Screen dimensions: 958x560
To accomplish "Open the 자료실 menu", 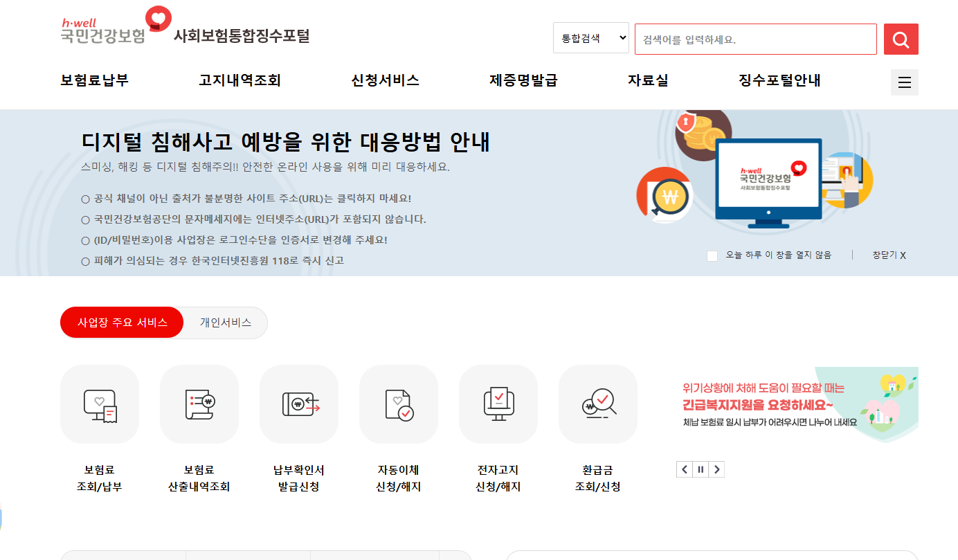I will coord(648,80).
